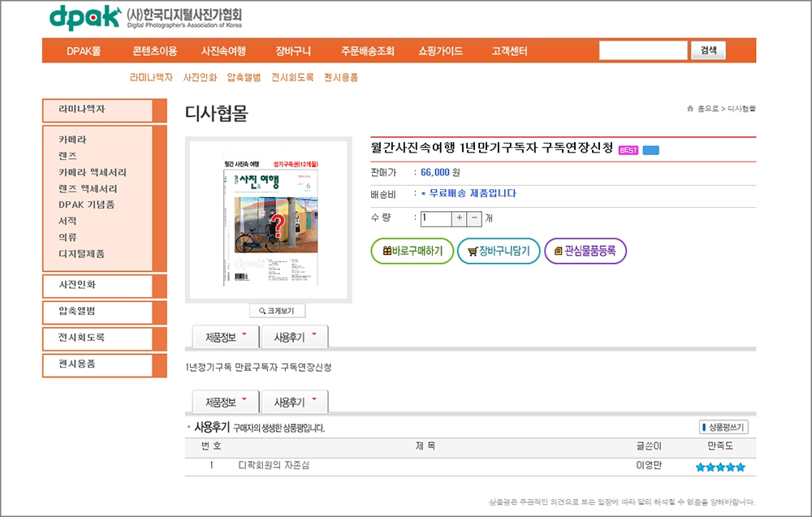Select the upper 제품정보 tab
This screenshot has height=517, width=812.
[226, 337]
